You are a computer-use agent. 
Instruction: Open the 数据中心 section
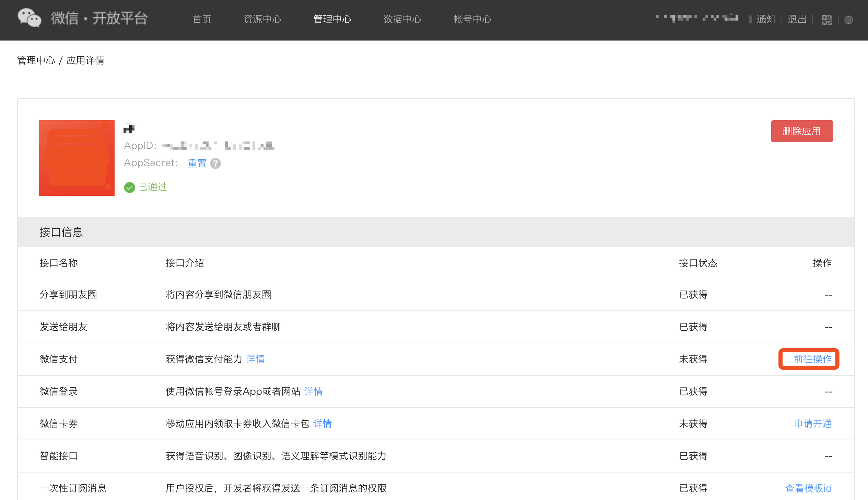pos(402,20)
